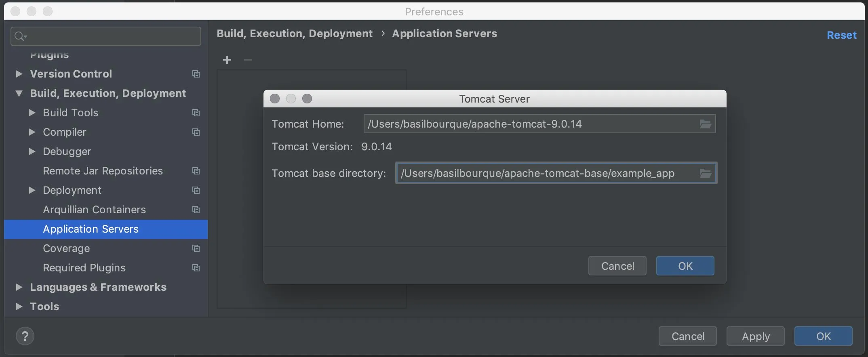Click project-level icon next to Remote Jar Repositories

196,171
